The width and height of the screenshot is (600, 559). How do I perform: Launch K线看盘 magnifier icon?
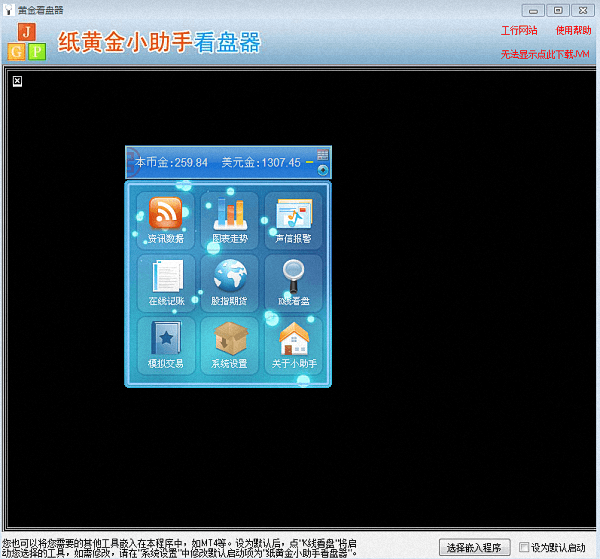point(293,282)
